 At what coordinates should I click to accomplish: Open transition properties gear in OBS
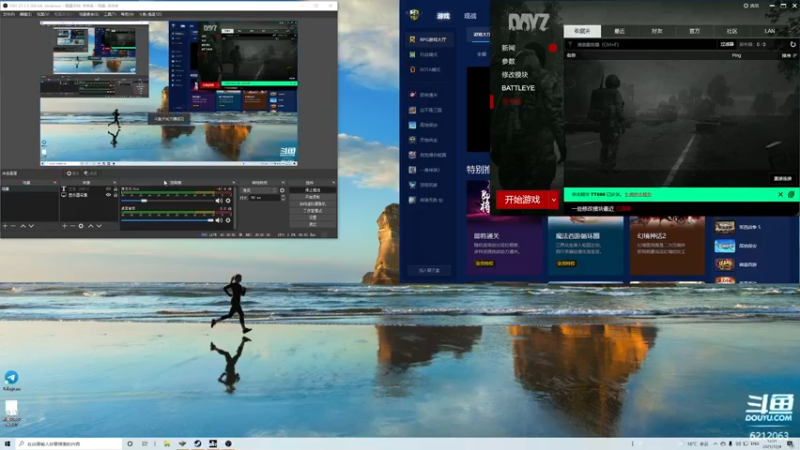pos(282,190)
